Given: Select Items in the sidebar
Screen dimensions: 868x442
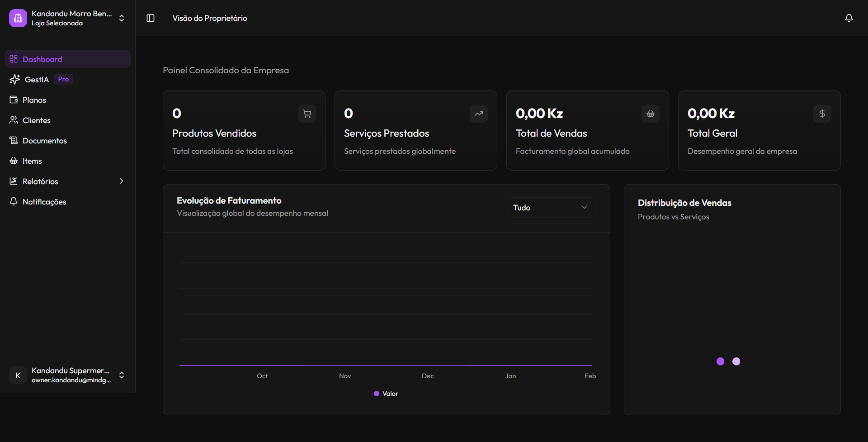Looking at the screenshot, I should pos(32,161).
